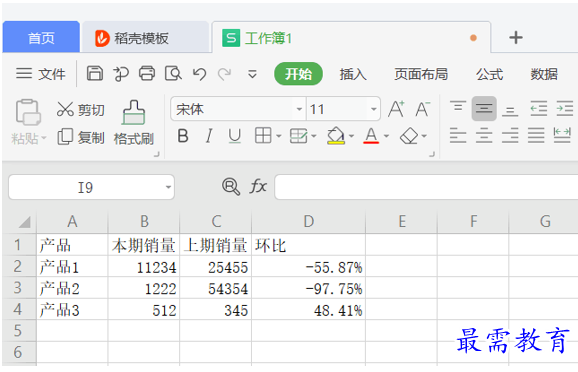Screen dimensions: 578x372
Task: Select cell containing -55.87%
Action: tap(309, 267)
